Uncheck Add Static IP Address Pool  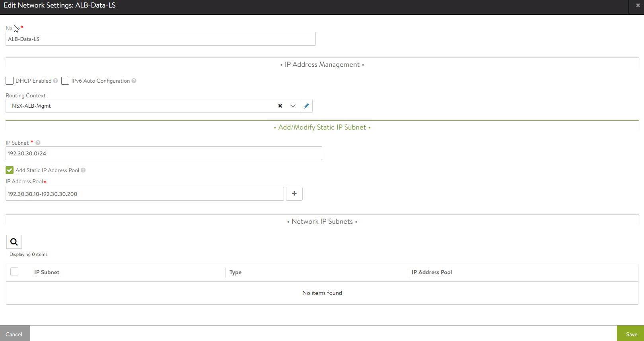(10, 170)
